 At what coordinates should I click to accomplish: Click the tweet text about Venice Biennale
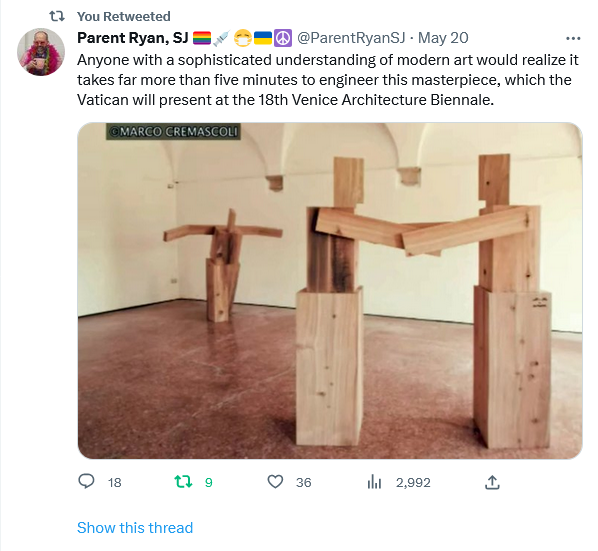click(328, 80)
